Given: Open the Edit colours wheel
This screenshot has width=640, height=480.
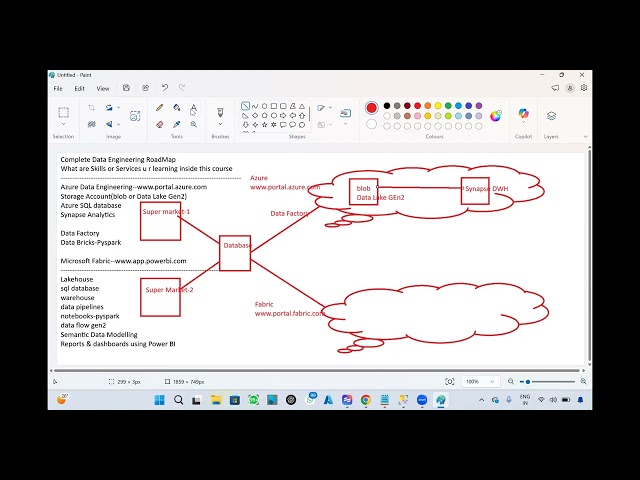Looking at the screenshot, I should (x=496, y=116).
